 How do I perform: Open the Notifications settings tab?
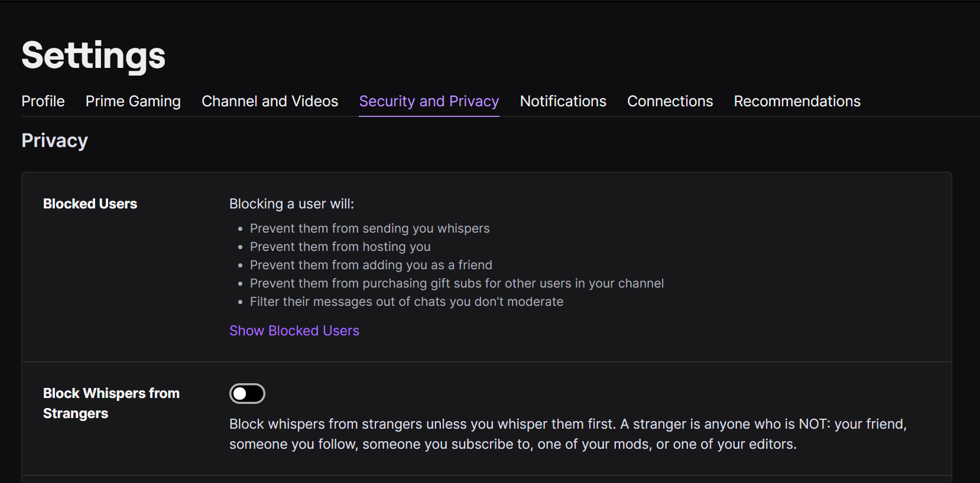(x=562, y=101)
